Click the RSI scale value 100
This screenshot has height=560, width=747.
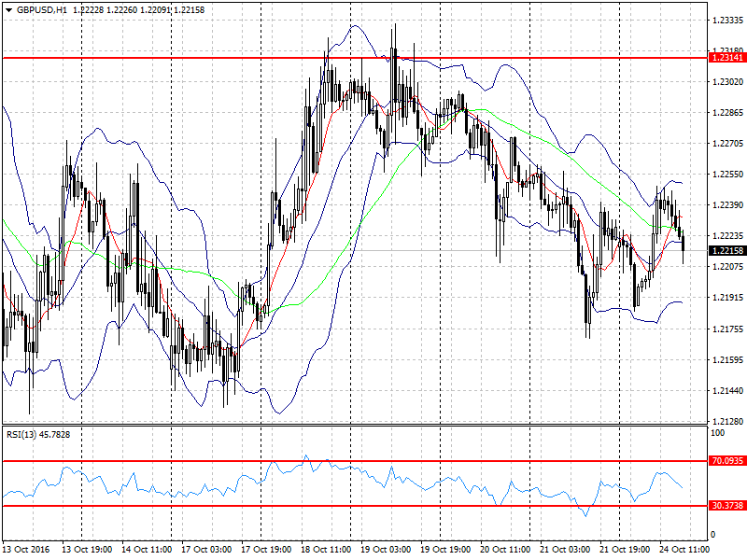717,433
